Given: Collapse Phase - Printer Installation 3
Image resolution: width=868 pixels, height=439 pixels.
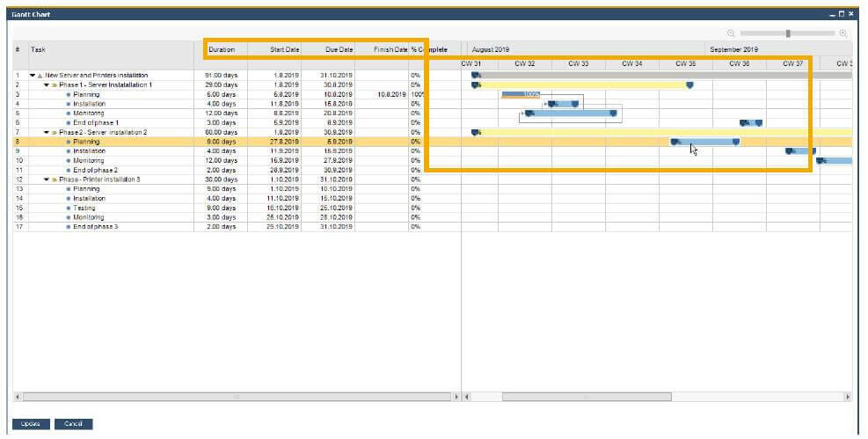Looking at the screenshot, I should tap(47, 180).
